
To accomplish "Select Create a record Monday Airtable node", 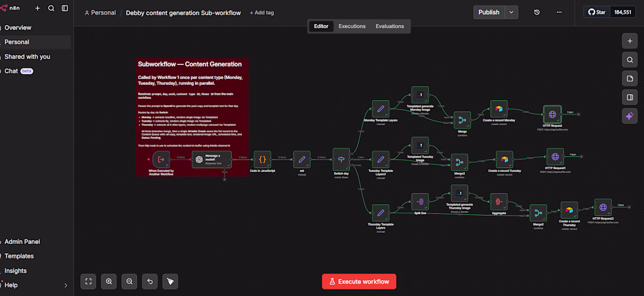I will 499,109.
